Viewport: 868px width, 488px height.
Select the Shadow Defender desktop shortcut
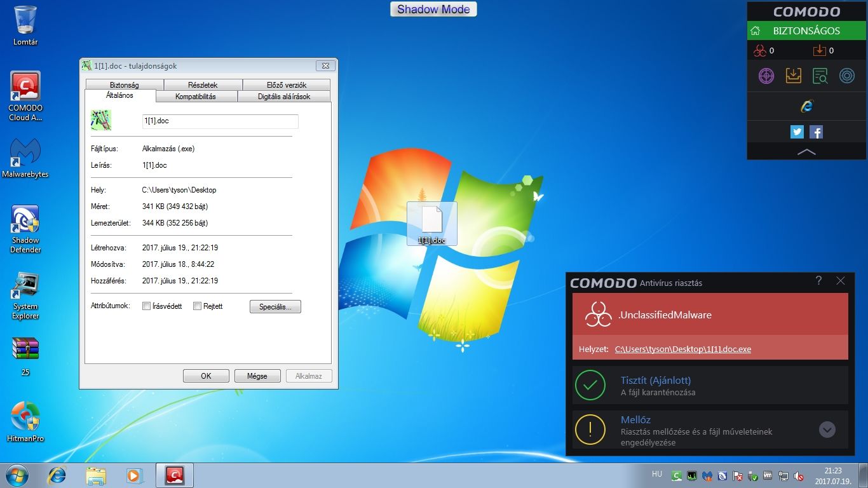click(x=25, y=229)
